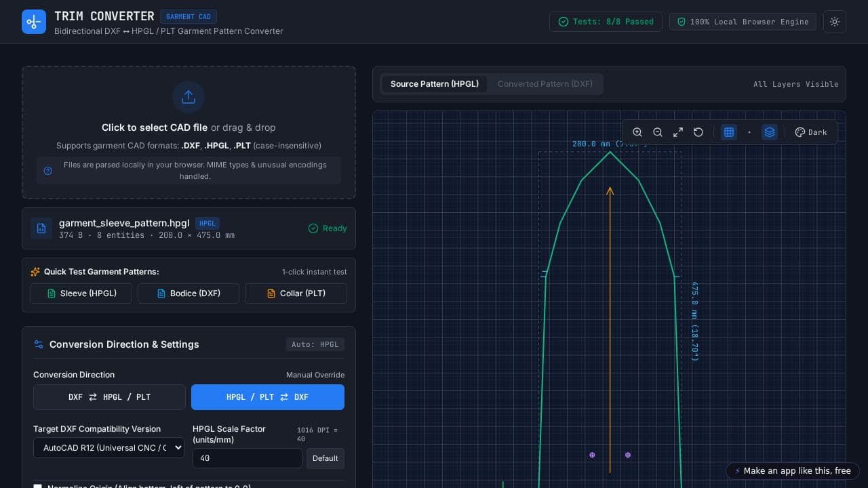Click the upload arrow icon

tap(189, 97)
